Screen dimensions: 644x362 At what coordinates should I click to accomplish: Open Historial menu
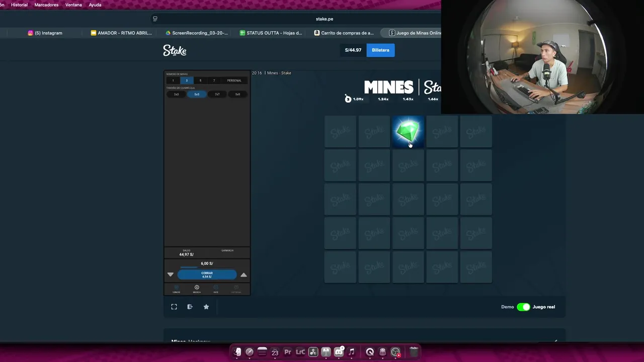19,5
